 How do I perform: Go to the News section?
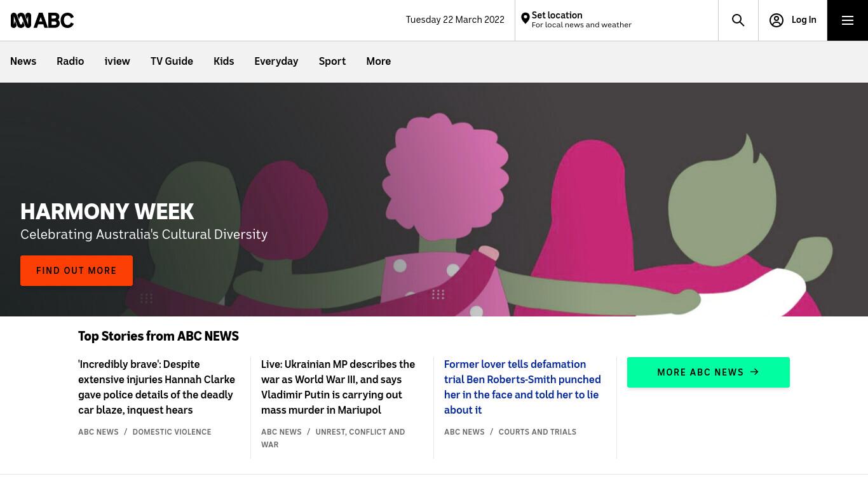(x=23, y=62)
